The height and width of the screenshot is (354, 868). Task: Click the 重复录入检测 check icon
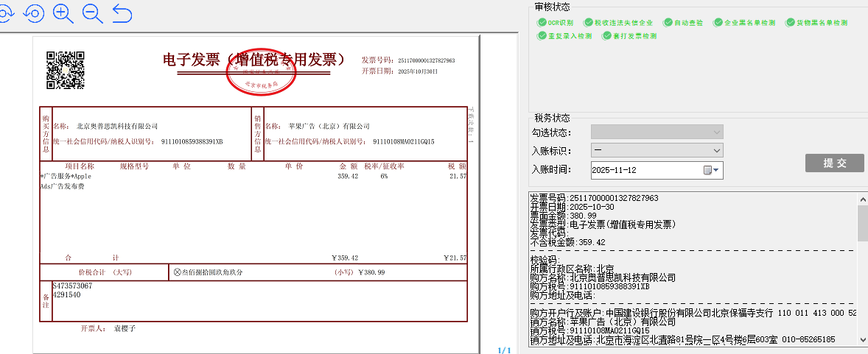click(x=542, y=35)
